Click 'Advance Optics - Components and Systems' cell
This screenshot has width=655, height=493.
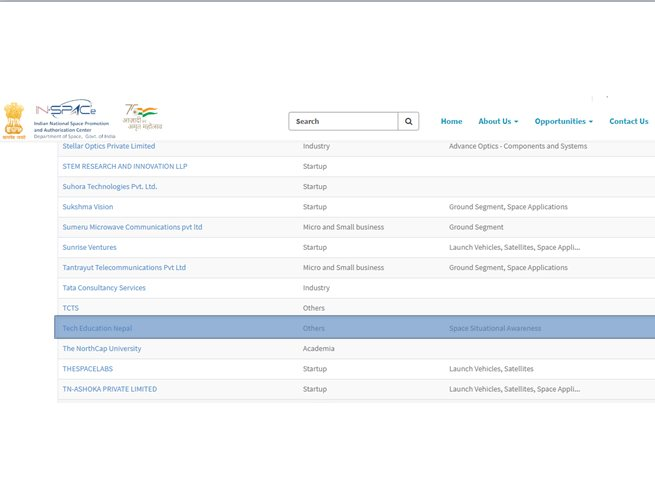click(x=518, y=146)
